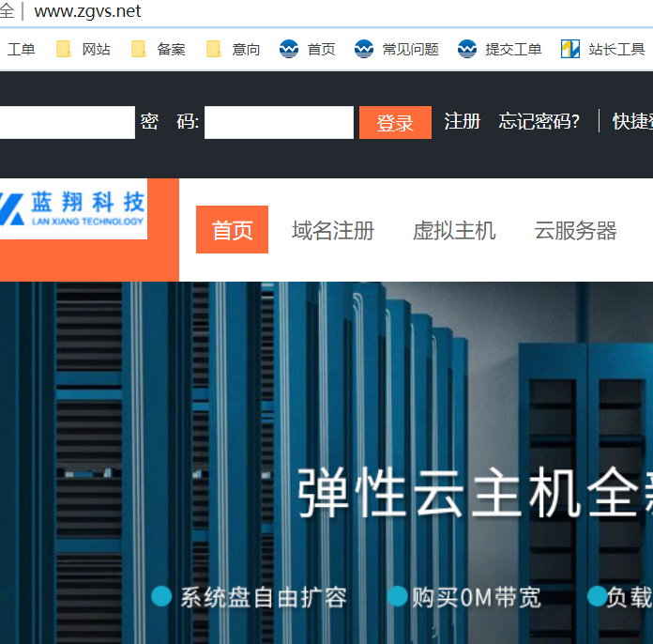
Task: Open the 常见问题 bookmark label
Action: coord(411,50)
